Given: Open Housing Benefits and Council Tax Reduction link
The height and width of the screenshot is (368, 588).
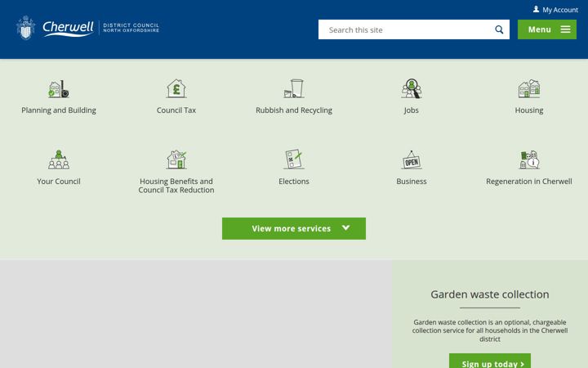Looking at the screenshot, I should (176, 186).
